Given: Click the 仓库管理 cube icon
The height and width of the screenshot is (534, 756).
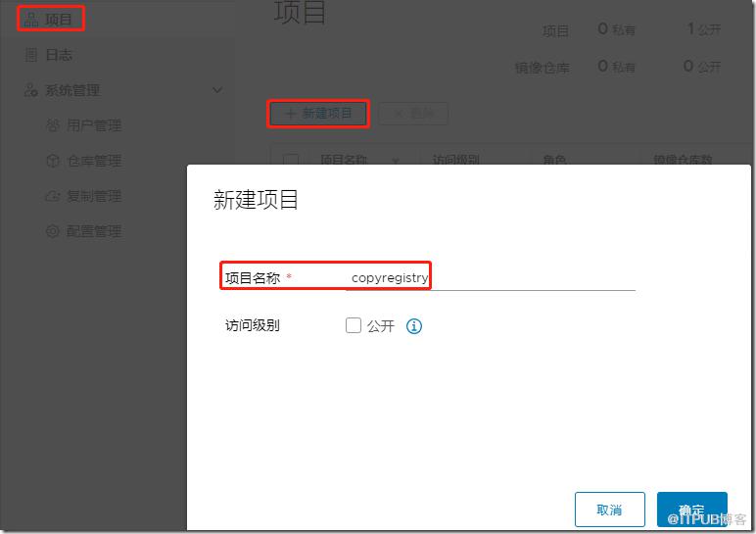Looking at the screenshot, I should tap(53, 161).
